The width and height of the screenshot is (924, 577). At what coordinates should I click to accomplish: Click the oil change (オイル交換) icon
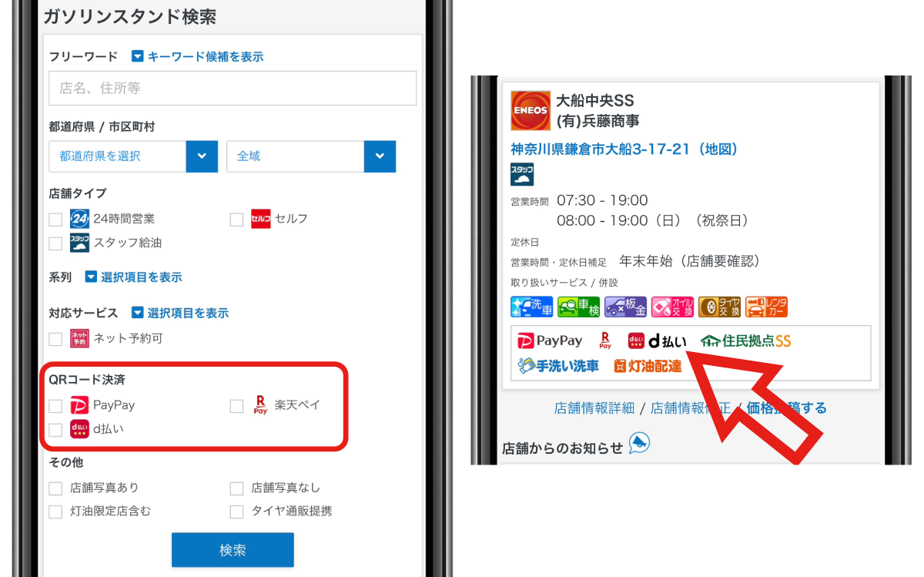point(672,307)
